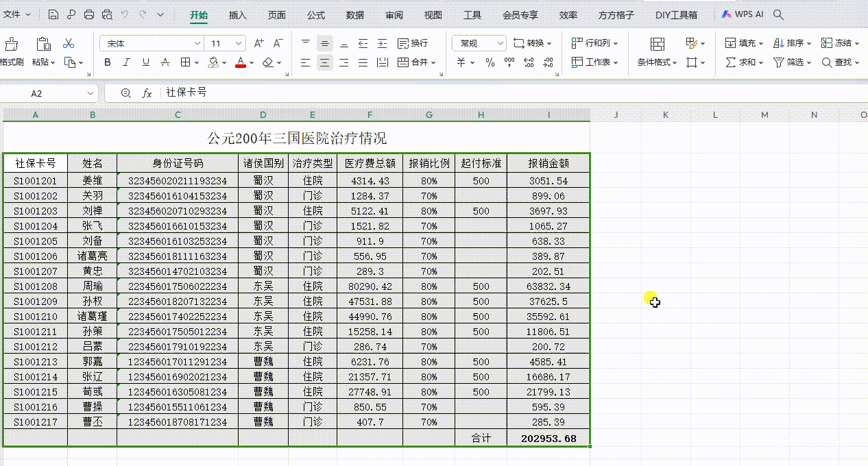868x466 pixels.
Task: Toggle wrap text (换行)
Action: [x=412, y=43]
